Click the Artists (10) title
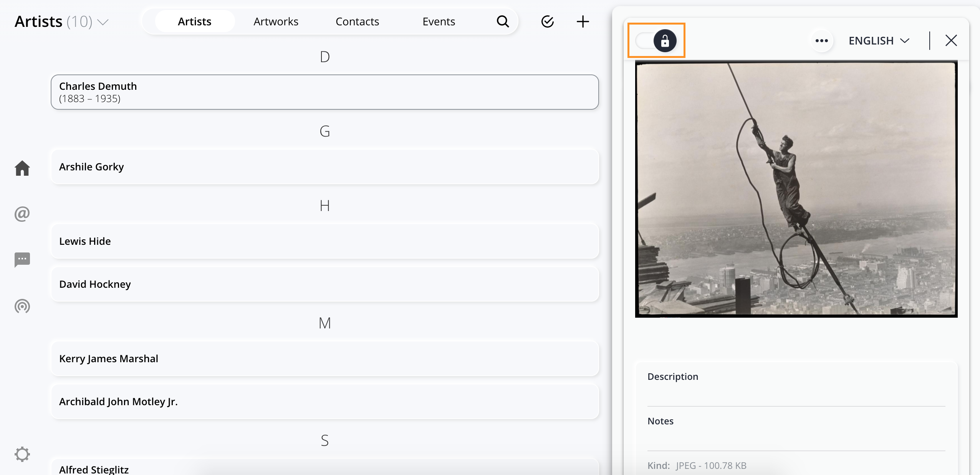This screenshot has width=980, height=475. pos(53,22)
